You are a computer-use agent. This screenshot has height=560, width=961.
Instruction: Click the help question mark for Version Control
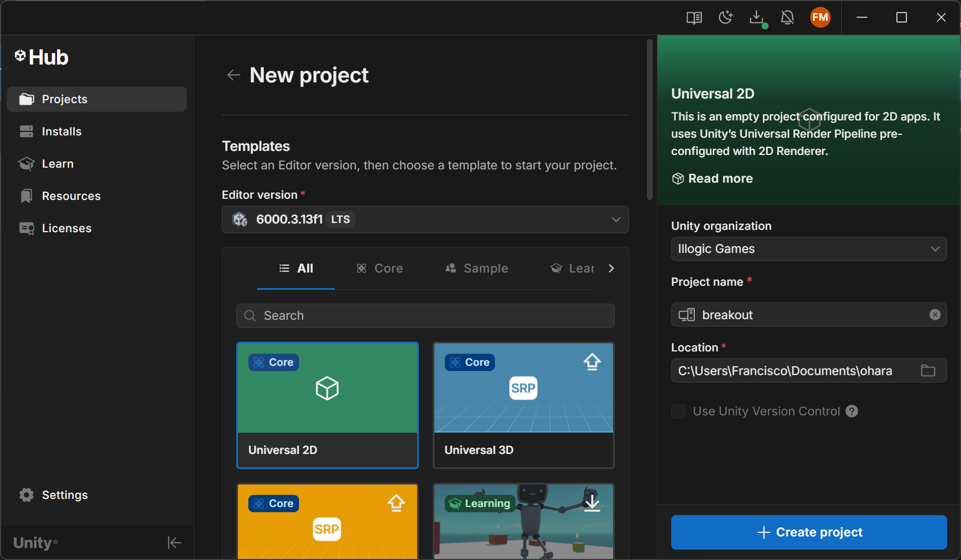point(852,411)
